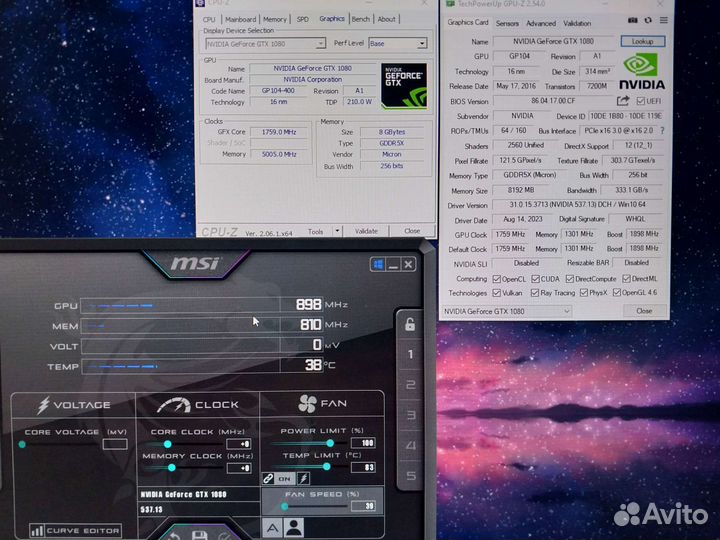720x540 pixels.
Task: Click the NVIDIA logo in GPU-Z
Action: [641, 72]
